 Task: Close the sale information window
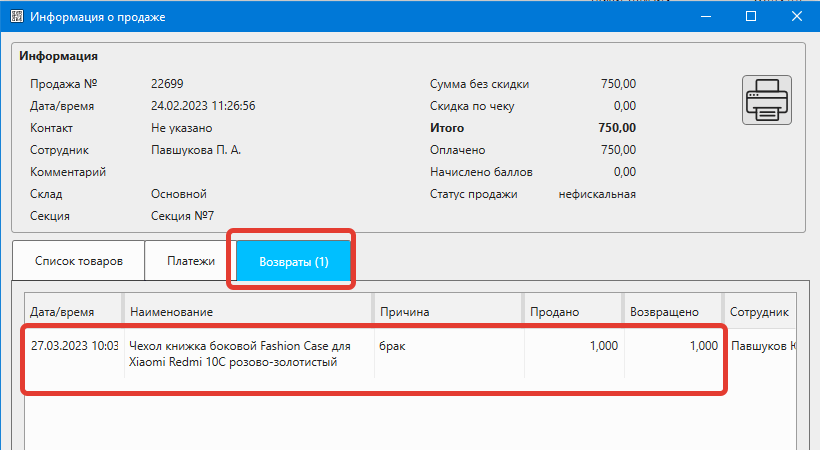coord(796,17)
